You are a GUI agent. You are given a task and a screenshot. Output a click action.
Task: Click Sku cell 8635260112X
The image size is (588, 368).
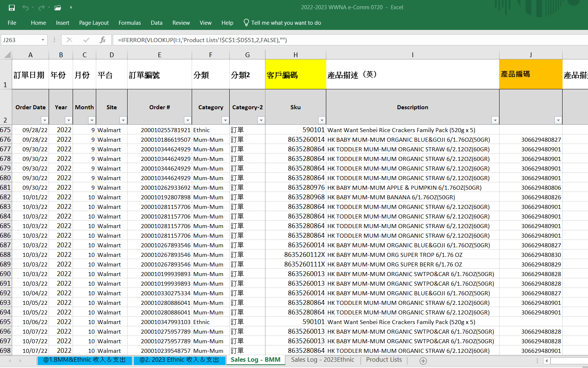[x=296, y=255]
